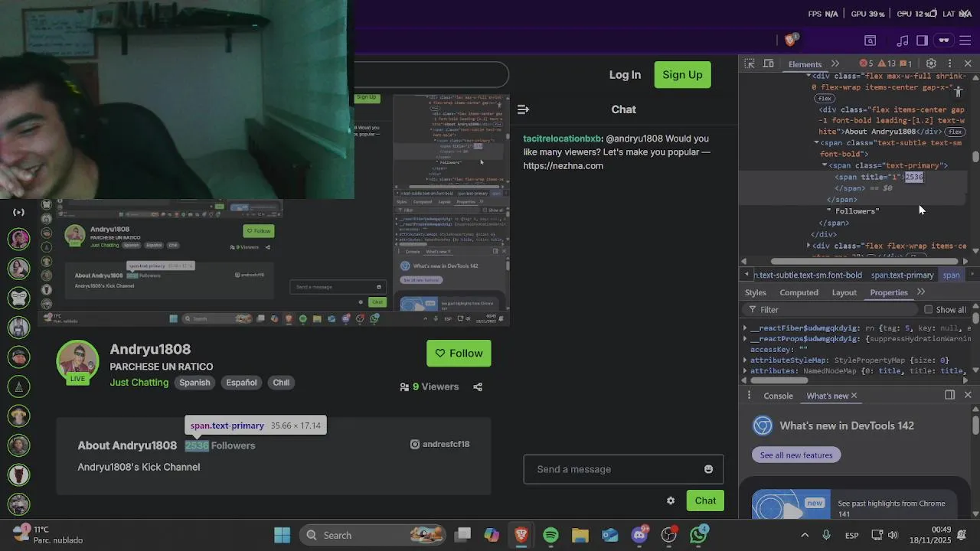Click the emoji icon in message box
This screenshot has width=980, height=551.
coord(708,469)
